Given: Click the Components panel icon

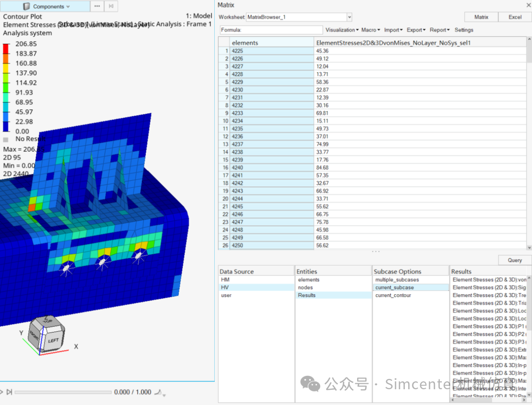Looking at the screenshot, I should click(26, 6).
